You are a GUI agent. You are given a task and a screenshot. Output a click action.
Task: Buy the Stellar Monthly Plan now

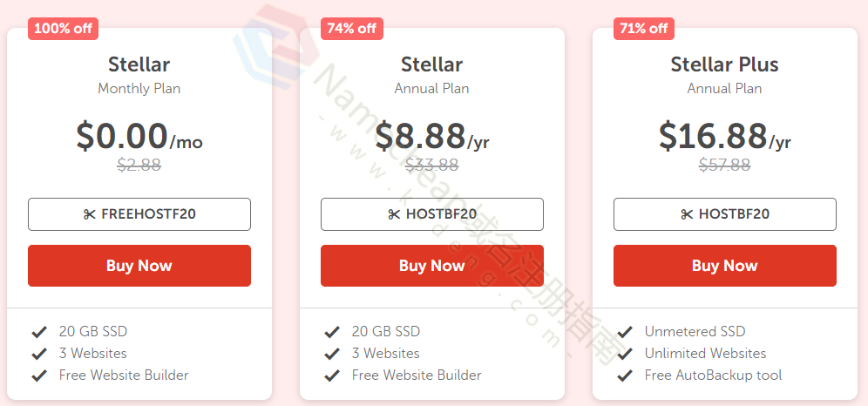pyautogui.click(x=139, y=266)
